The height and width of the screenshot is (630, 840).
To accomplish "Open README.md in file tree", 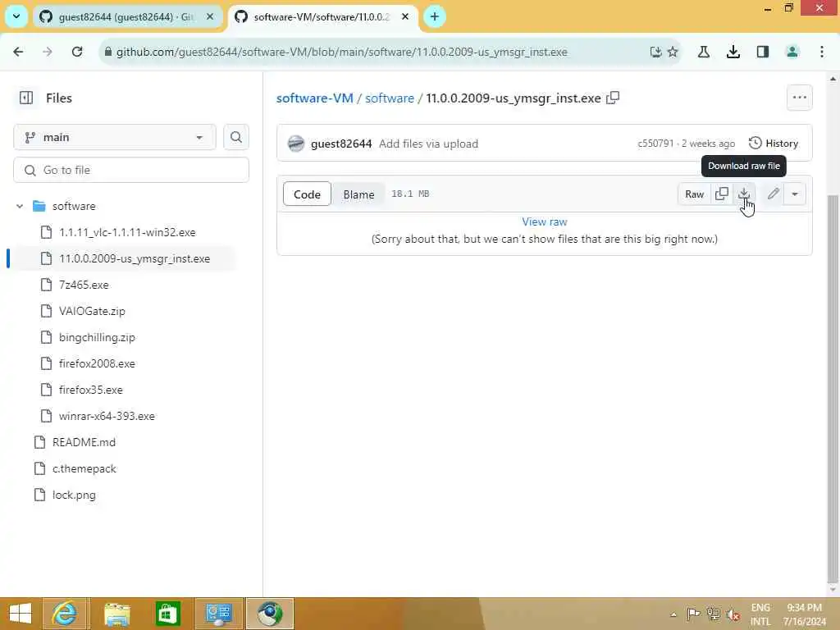I will (75, 442).
